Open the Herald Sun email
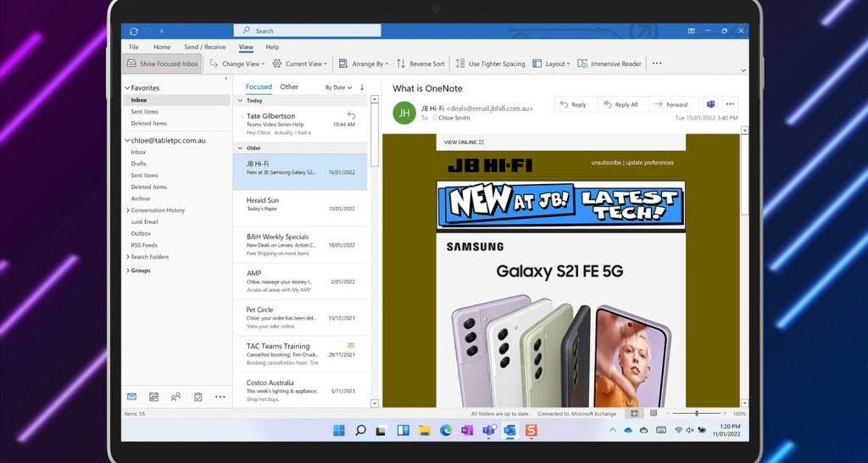This screenshot has width=868, height=463. point(300,209)
